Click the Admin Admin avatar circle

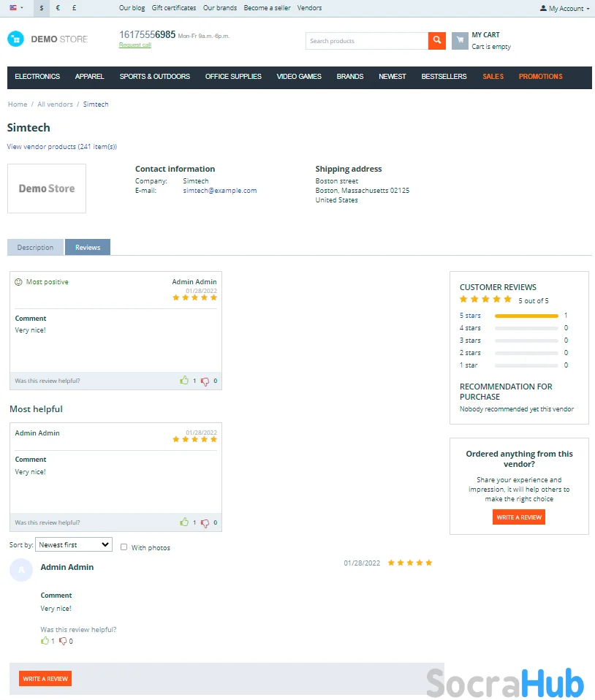tap(21, 570)
